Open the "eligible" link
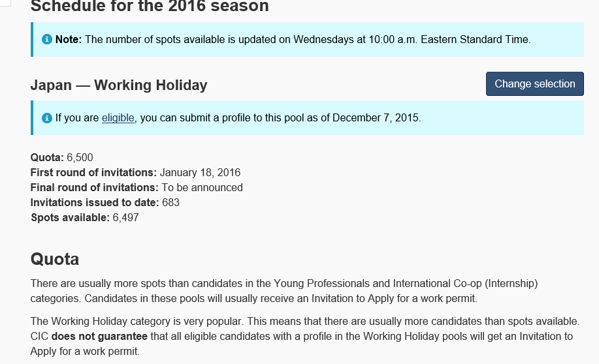The width and height of the screenshot is (599, 364). click(x=118, y=118)
